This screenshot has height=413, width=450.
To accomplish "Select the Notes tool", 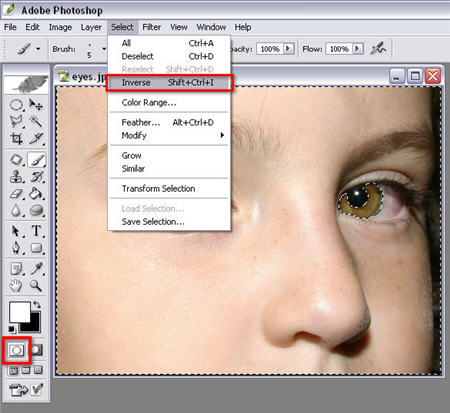I will coord(16,269).
